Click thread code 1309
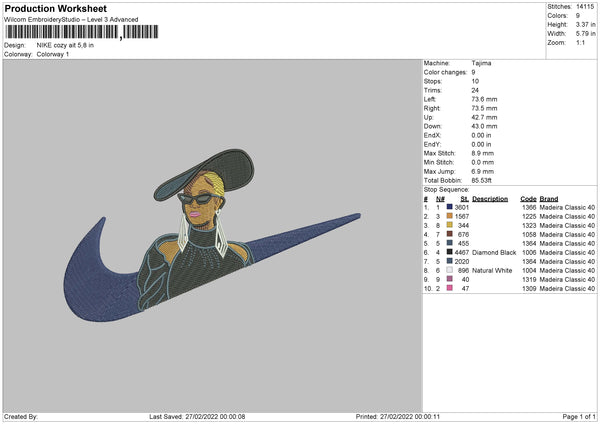The image size is (600, 424). 529,289
